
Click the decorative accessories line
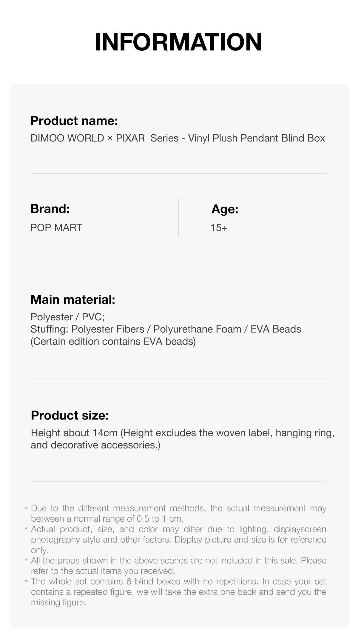point(95,445)
